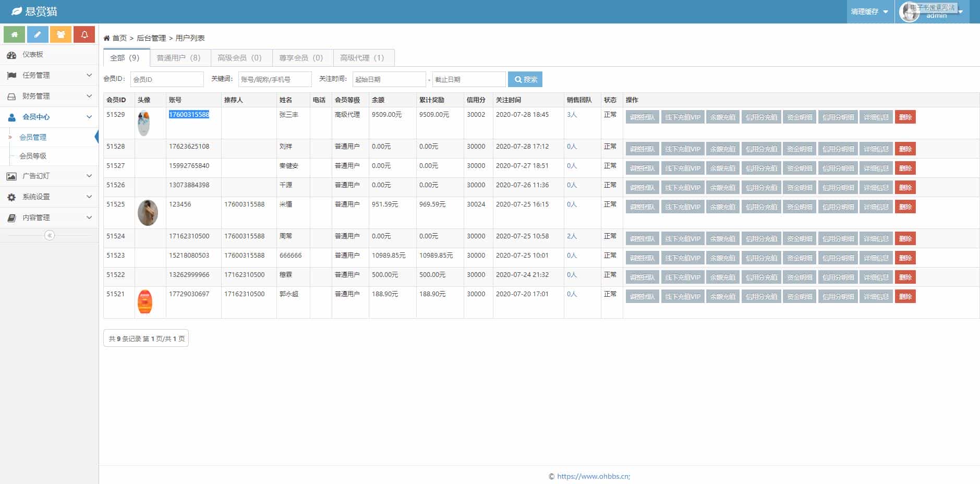
Task: Click the 悬赏猫 leaf logo
Action: coord(17,11)
